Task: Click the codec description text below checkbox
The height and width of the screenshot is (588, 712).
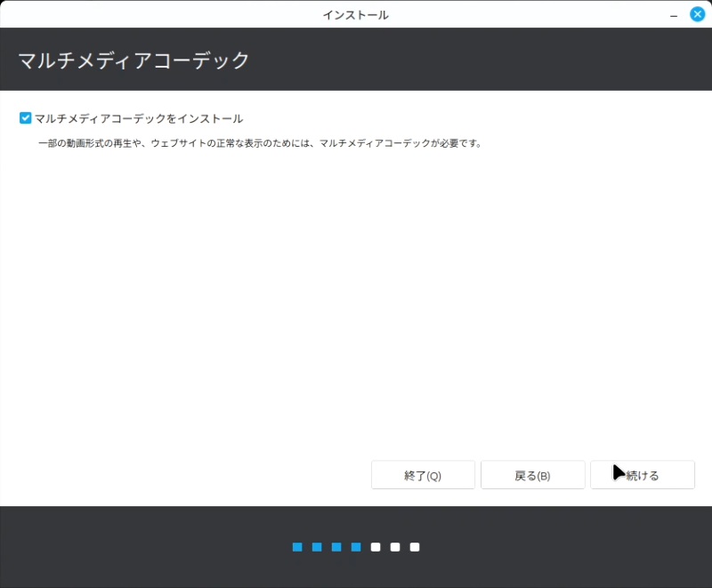Action: click(x=258, y=143)
